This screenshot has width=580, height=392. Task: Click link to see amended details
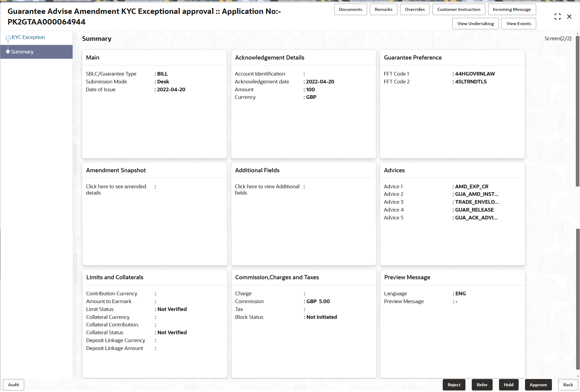(116, 190)
